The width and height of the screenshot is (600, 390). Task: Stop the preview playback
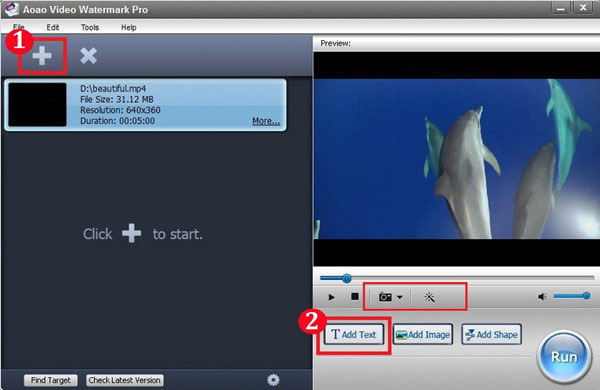tap(355, 296)
